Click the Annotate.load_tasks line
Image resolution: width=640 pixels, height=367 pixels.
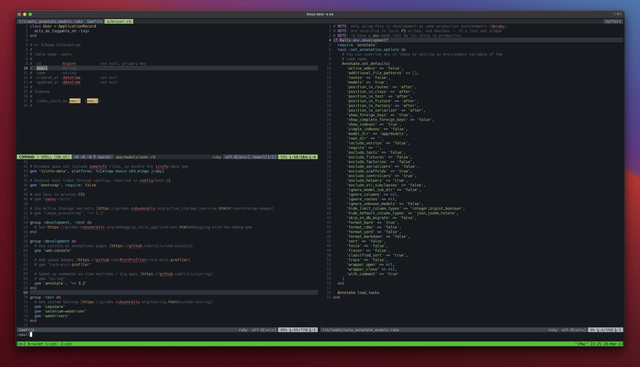point(358,293)
